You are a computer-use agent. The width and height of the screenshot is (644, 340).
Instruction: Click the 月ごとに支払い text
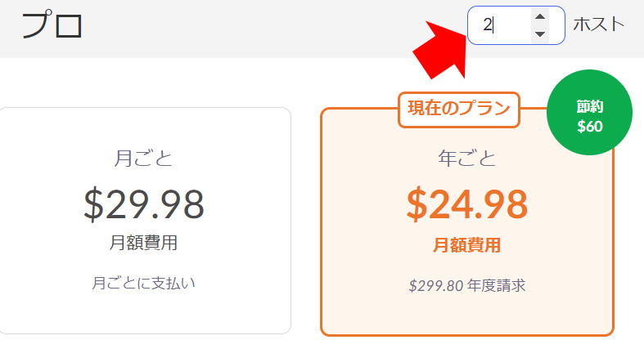[143, 283]
